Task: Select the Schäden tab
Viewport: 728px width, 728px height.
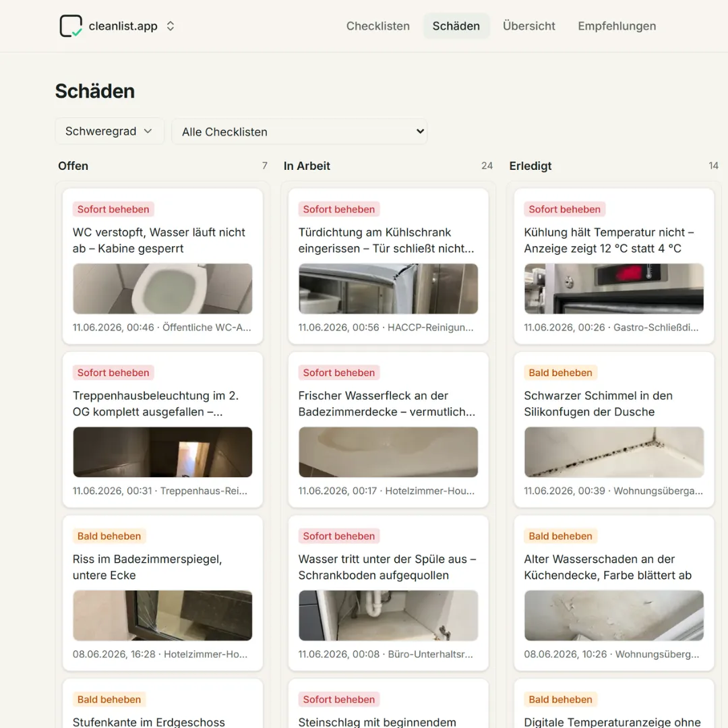Action: 456,26
